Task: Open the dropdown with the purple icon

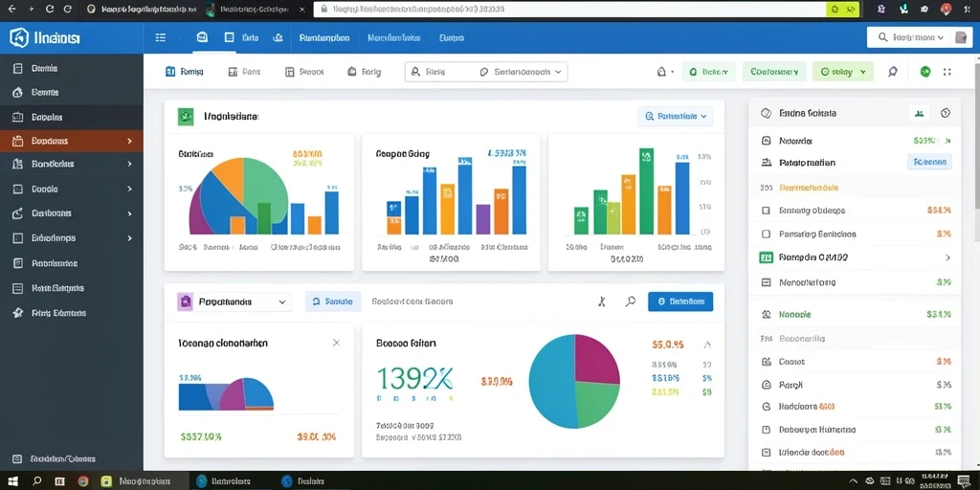Action: pos(234,301)
